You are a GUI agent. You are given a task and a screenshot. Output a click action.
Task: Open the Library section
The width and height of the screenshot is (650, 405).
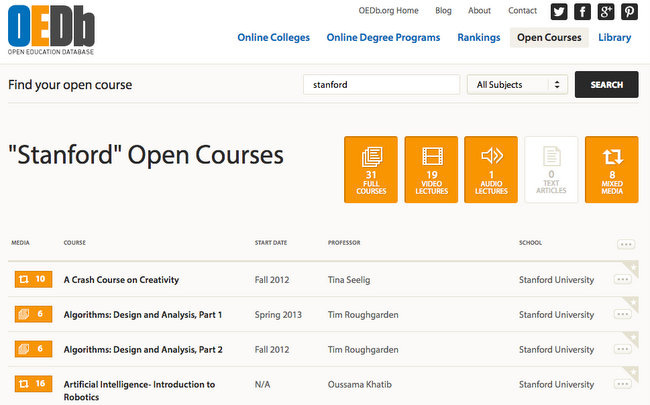[x=614, y=37]
